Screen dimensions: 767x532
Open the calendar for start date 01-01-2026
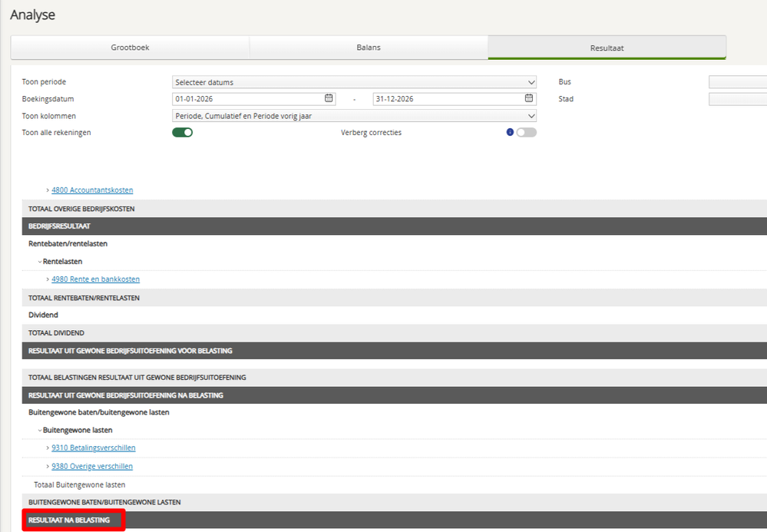tap(329, 98)
